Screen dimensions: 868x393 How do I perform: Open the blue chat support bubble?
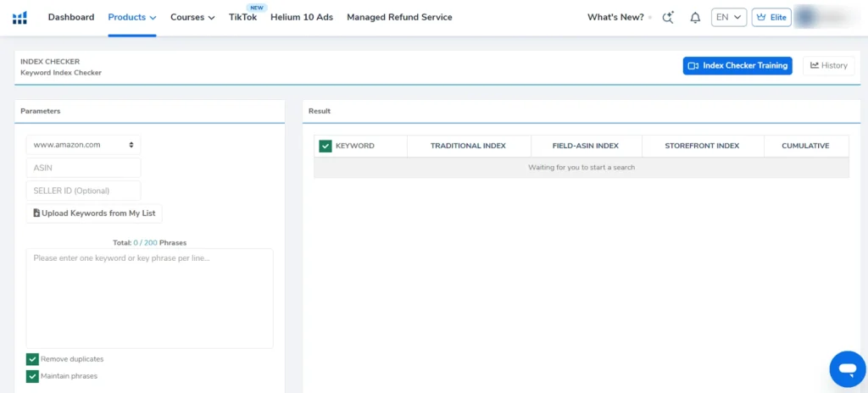coord(846,368)
